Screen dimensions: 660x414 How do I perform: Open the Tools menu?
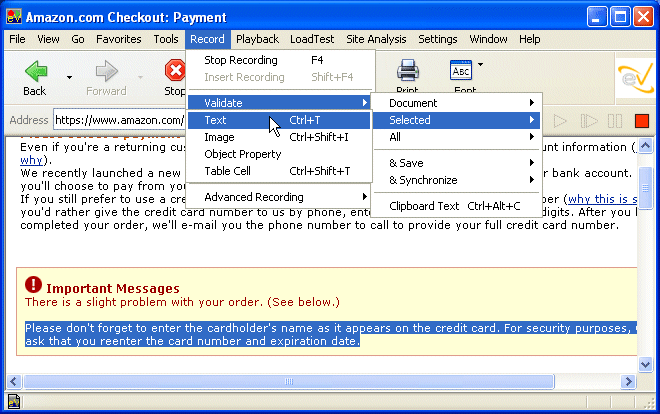point(166,39)
